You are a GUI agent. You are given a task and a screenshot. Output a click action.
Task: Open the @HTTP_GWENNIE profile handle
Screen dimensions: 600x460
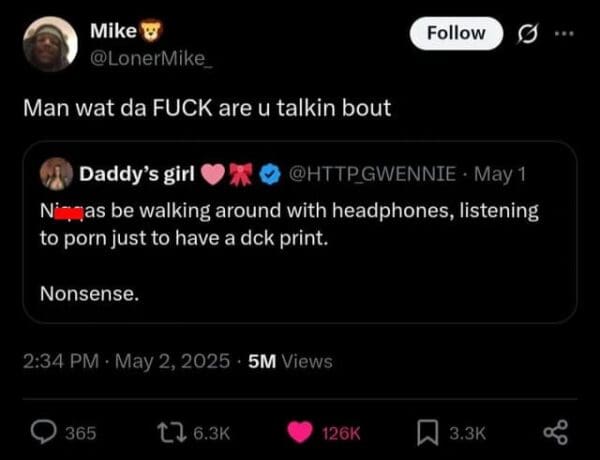(x=373, y=174)
